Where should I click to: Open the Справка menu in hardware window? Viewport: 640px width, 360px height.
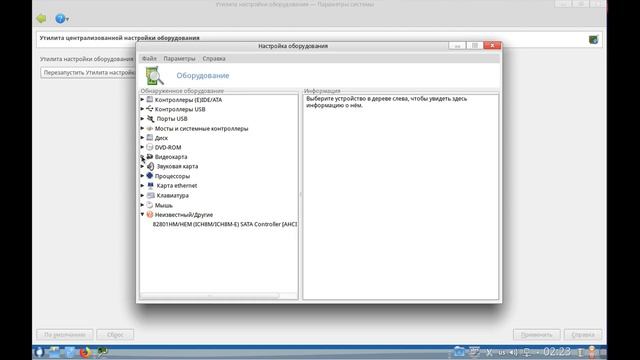point(214,58)
